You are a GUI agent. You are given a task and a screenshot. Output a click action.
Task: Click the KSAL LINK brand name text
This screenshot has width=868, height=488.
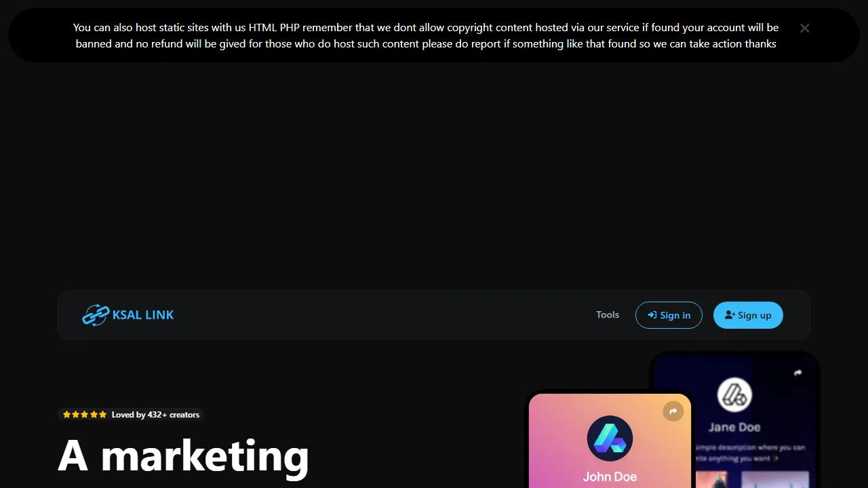coord(143,314)
